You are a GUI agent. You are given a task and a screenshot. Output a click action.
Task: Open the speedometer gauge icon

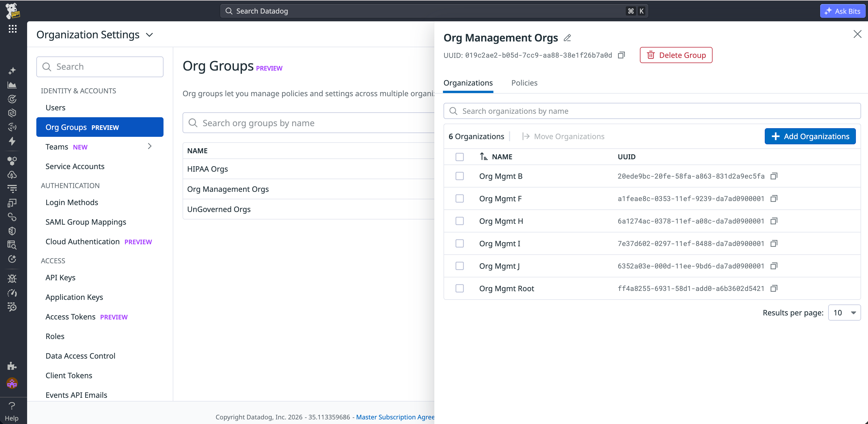[x=12, y=293]
